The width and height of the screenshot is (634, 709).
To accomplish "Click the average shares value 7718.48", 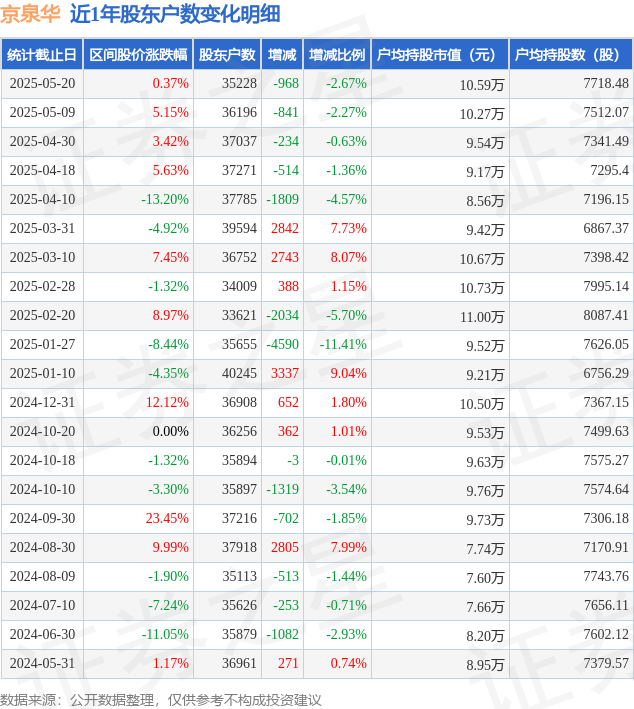I will [x=606, y=84].
